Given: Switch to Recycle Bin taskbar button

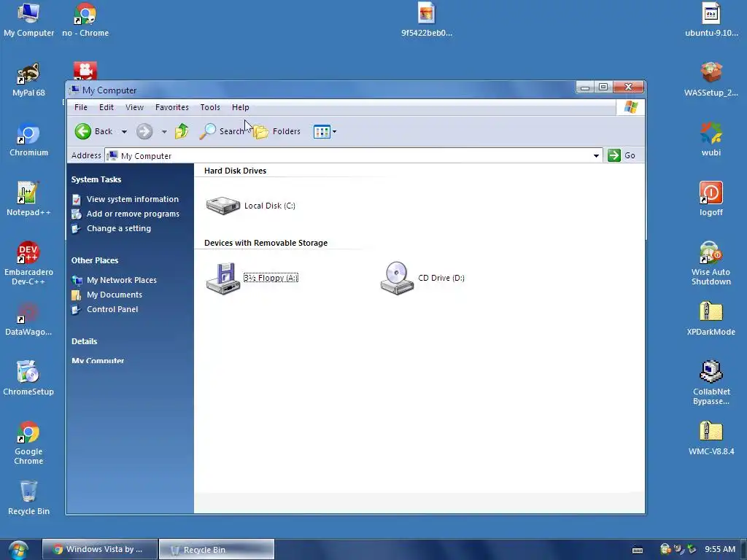Looking at the screenshot, I should [217, 549].
